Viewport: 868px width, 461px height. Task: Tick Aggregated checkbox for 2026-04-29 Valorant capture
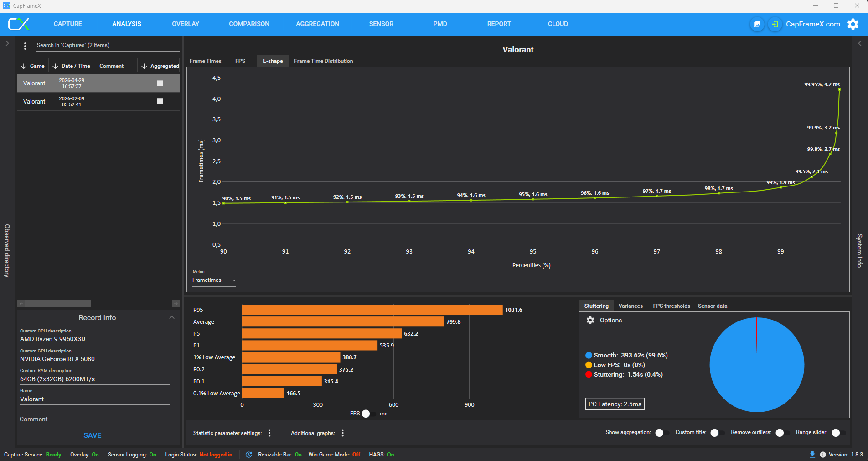pos(160,83)
